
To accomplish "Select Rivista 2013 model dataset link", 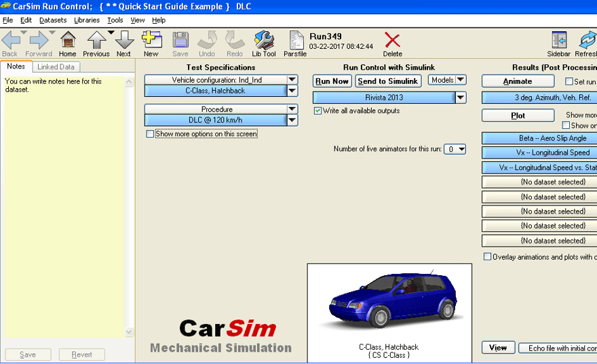I will click(384, 98).
